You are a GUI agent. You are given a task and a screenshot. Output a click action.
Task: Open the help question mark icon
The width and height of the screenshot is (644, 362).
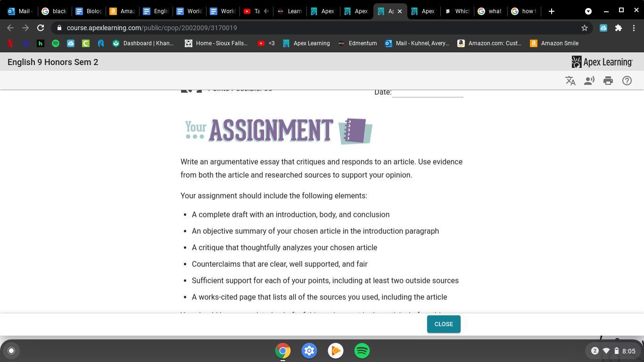pos(627,81)
